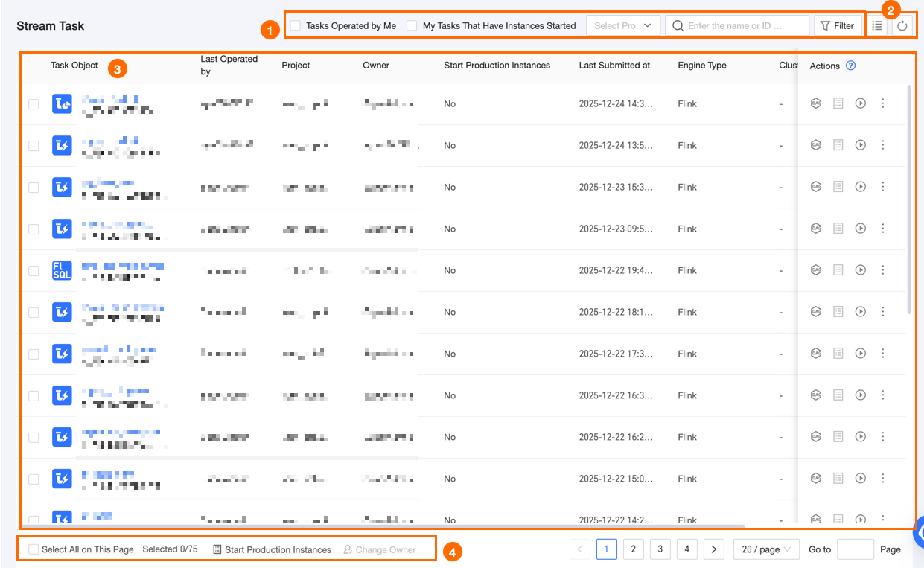Open DAG for the 2025-12-22 16:2… row
This screenshot has width=924, height=568.
[816, 437]
